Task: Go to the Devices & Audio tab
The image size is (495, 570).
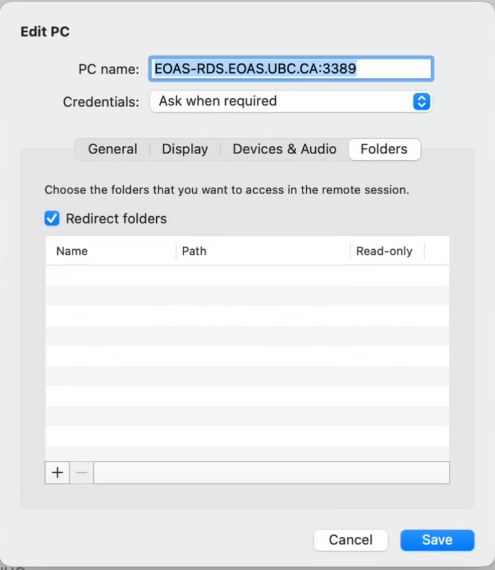Action: pos(285,149)
